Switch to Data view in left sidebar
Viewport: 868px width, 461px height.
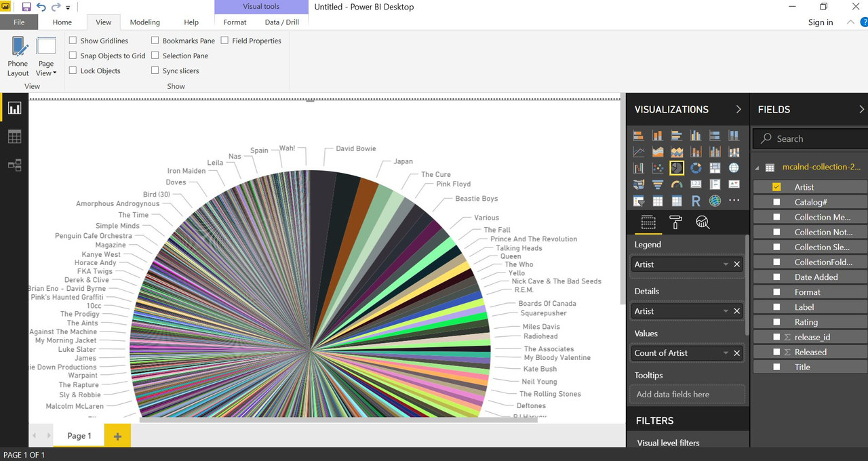[14, 137]
